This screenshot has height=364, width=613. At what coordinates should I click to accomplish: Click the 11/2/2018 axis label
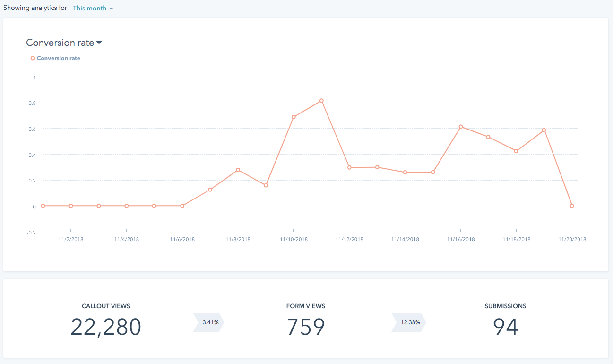[x=71, y=239]
